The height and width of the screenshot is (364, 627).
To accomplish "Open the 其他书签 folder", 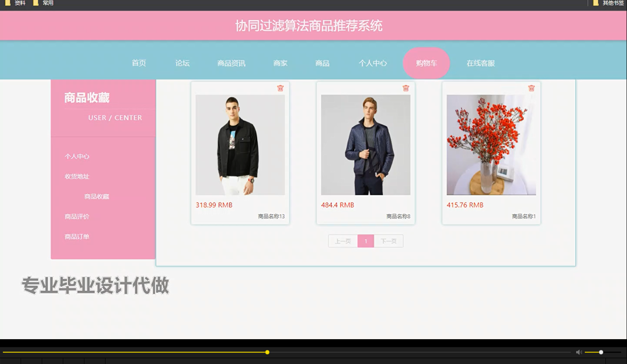I will [612, 3].
